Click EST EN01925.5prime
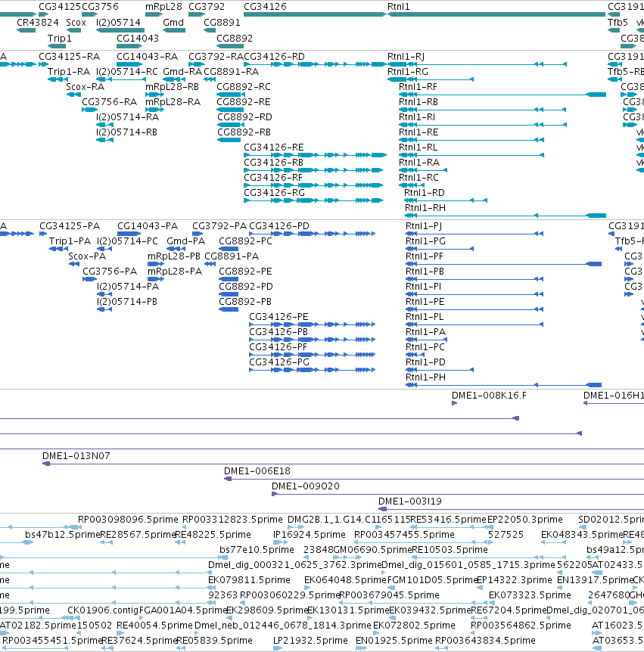Viewport: 644px width, 652px height. [394, 641]
